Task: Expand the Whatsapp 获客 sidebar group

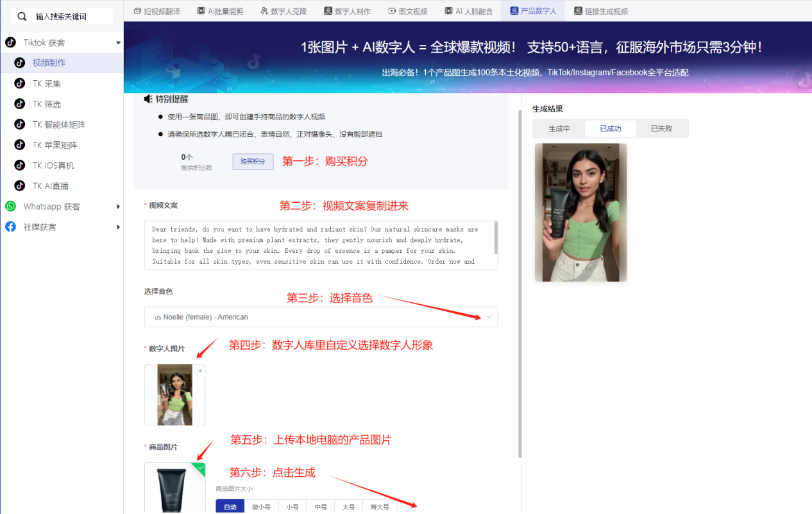Action: click(118, 207)
